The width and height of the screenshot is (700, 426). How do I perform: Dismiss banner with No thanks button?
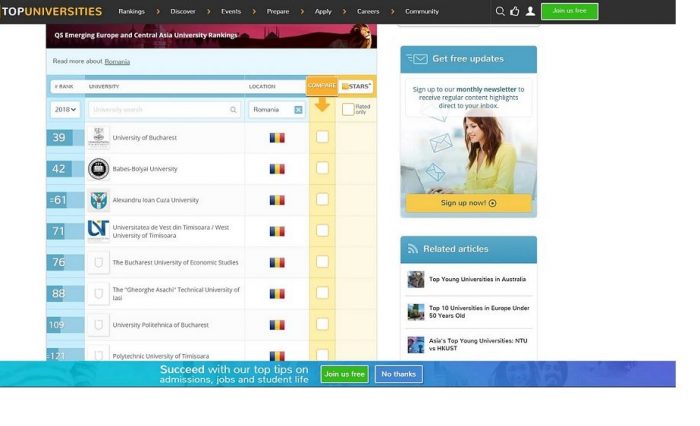398,374
